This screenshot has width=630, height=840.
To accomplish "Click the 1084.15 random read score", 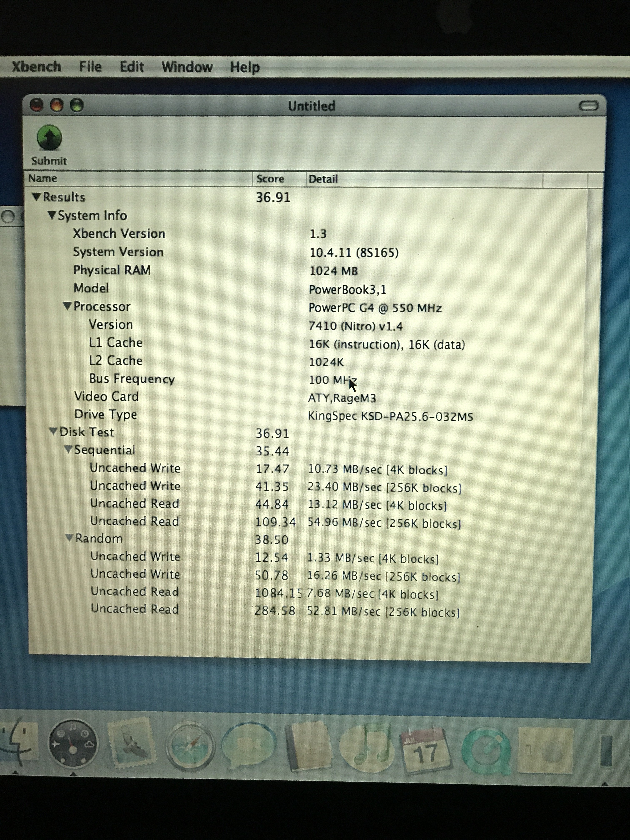I will click(278, 593).
